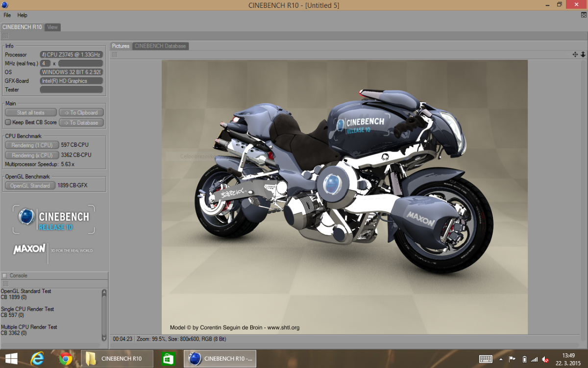Toggle the Console panel checkbox
The width and height of the screenshot is (588, 368).
[x=4, y=276]
